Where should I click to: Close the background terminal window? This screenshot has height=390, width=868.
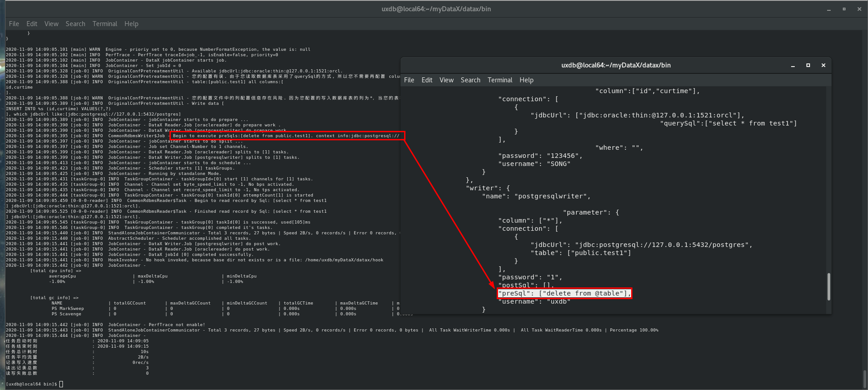[859, 9]
